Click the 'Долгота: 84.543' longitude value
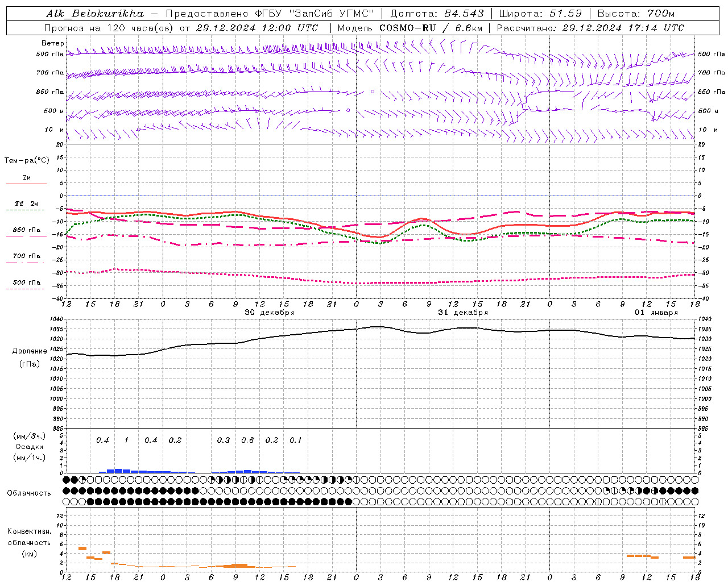Viewport: 728px width, 582px height. click(437, 14)
